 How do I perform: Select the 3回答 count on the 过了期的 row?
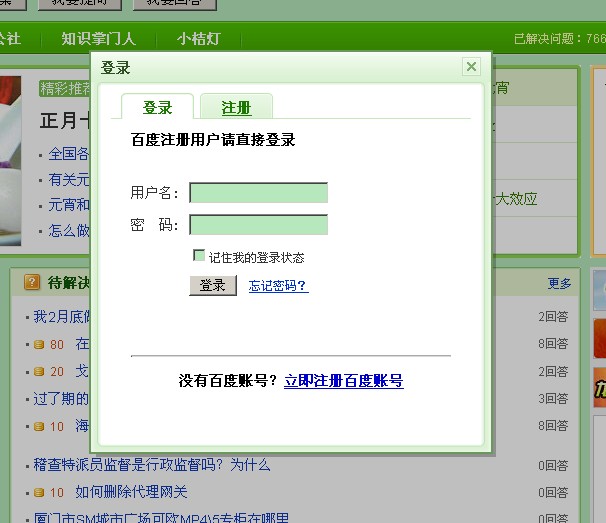pyautogui.click(x=553, y=399)
